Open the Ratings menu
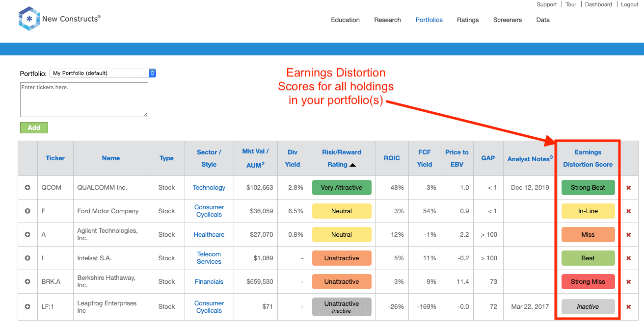 [x=468, y=20]
